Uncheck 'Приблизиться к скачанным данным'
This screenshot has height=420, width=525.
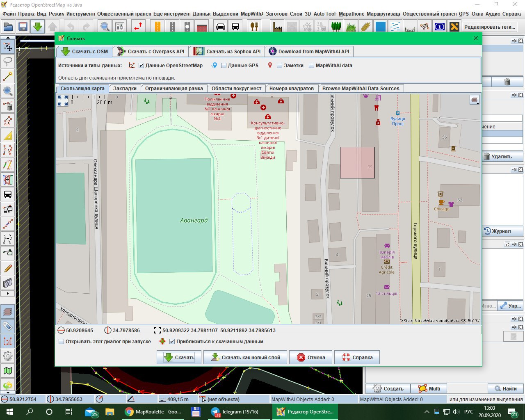[172, 342]
